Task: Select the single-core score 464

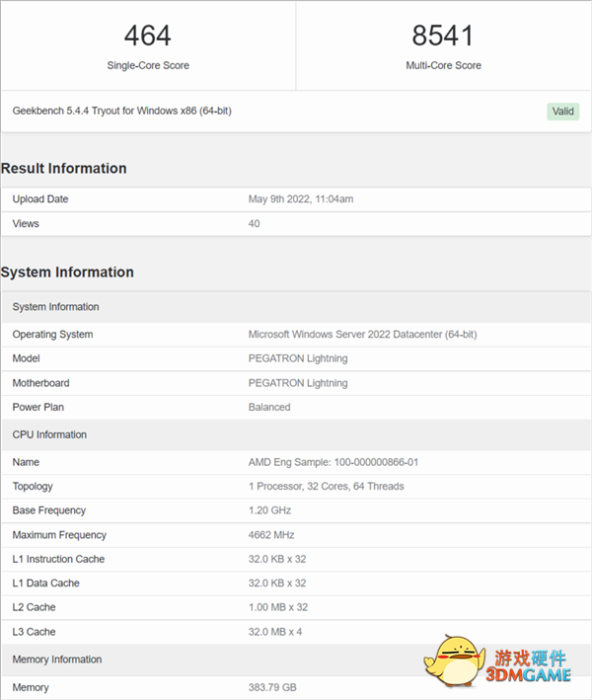Action: (148, 36)
